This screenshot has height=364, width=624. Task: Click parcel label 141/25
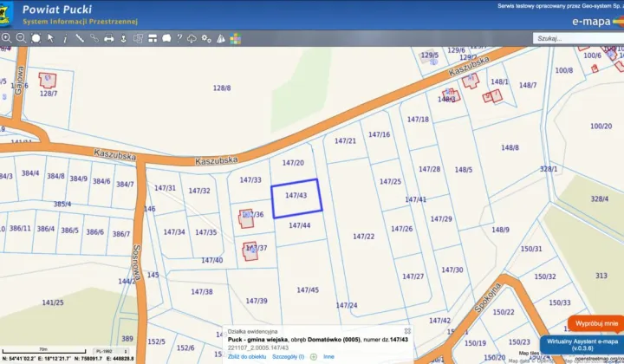click(53, 302)
